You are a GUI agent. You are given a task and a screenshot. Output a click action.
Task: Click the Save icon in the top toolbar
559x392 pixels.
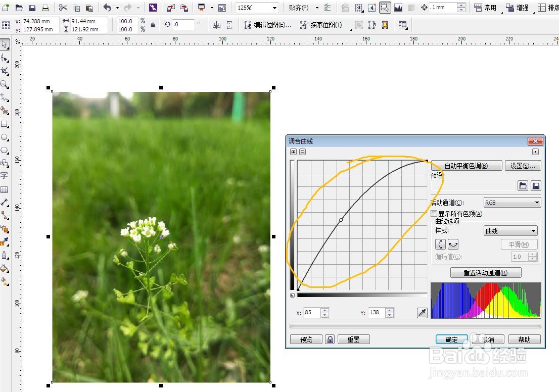pyautogui.click(x=32, y=8)
